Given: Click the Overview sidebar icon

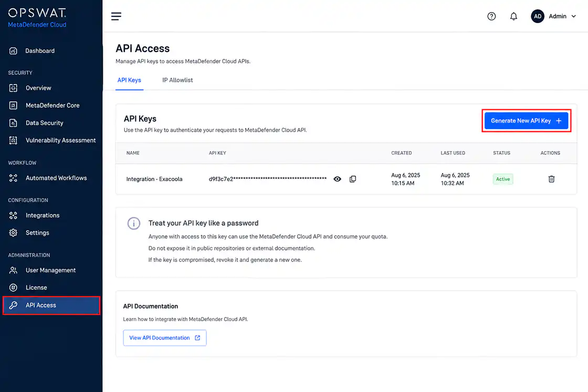Looking at the screenshot, I should (13, 88).
